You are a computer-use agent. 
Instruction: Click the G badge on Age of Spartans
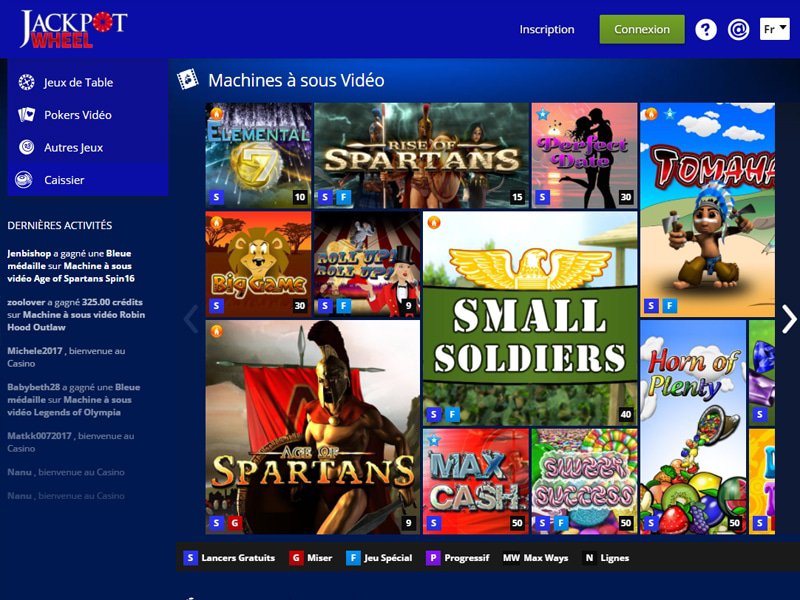click(x=235, y=522)
